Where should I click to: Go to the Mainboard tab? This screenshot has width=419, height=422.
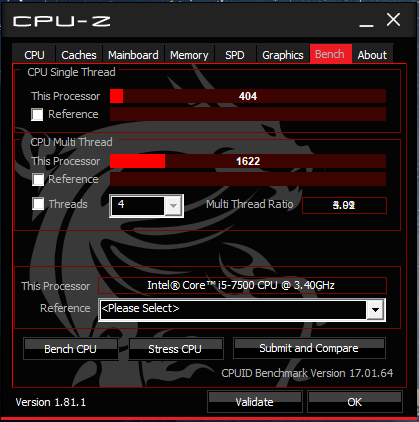(x=133, y=55)
